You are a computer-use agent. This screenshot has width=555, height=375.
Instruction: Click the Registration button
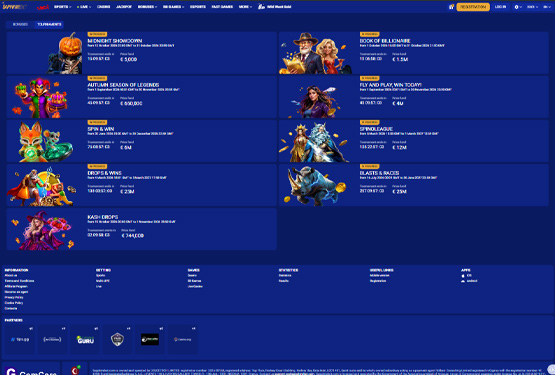[473, 7]
